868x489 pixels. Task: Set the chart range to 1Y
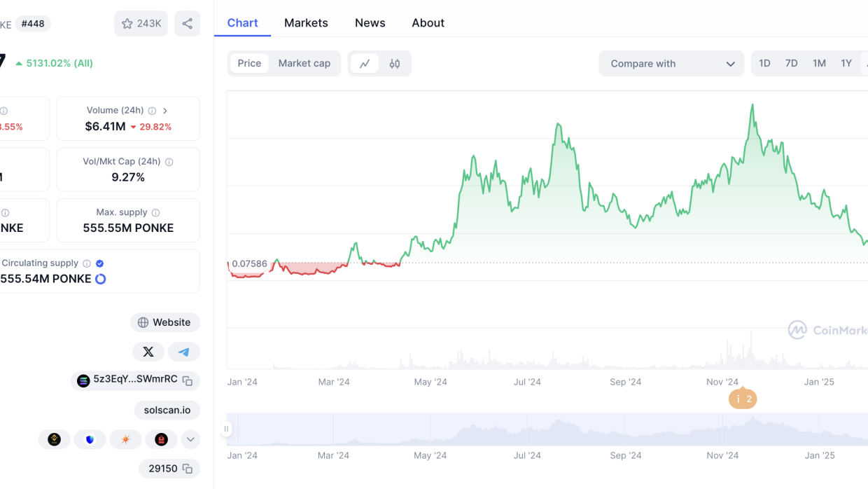tap(846, 63)
